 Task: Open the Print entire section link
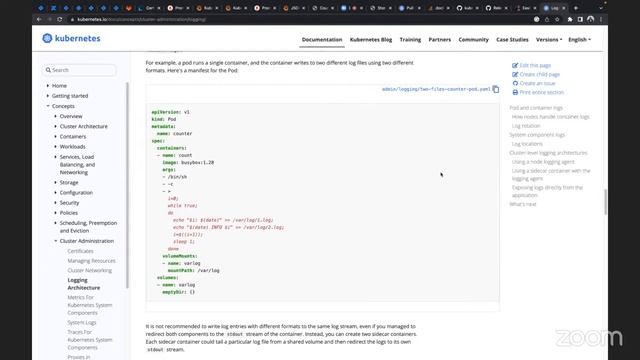tap(542, 92)
